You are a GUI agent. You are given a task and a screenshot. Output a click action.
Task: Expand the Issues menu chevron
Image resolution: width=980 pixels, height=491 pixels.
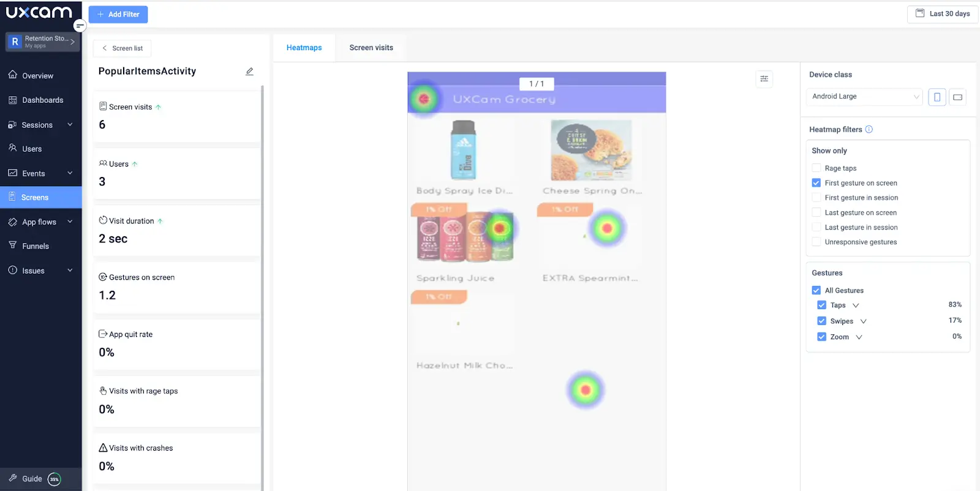tap(70, 270)
